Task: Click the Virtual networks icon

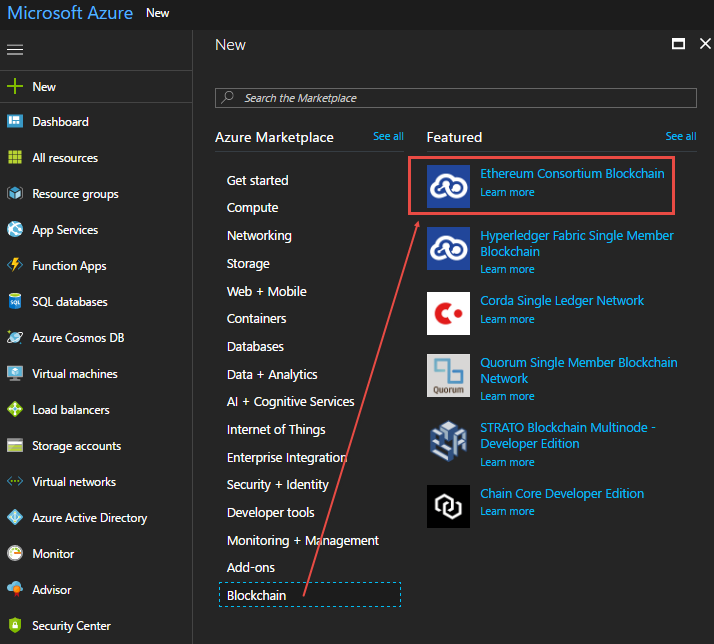Action: 15,481
